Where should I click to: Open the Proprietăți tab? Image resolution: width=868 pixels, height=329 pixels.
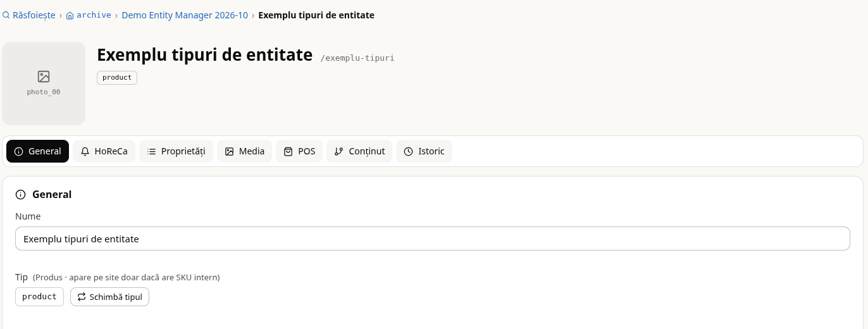pos(176,151)
